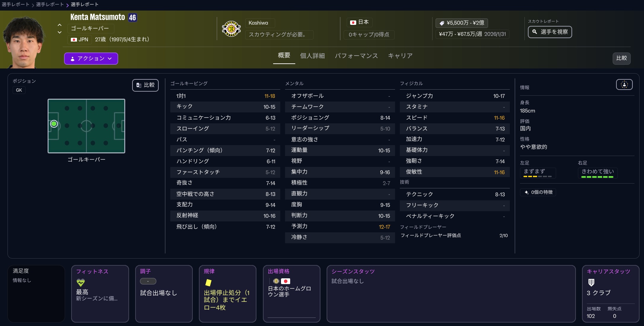The width and height of the screenshot is (644, 326).
Task: Click the career stats shield icon
Action: pos(591,282)
